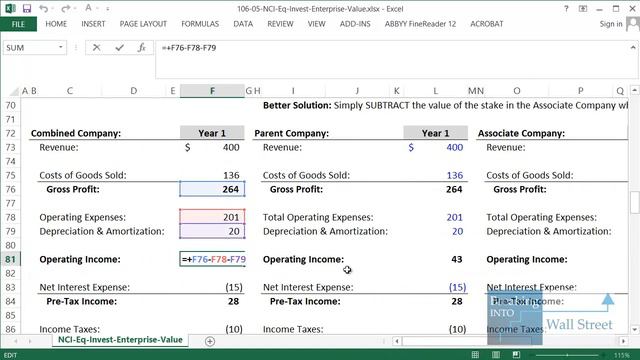The height and width of the screenshot is (360, 640).
Task: Open the PAGE LAYOUT tab
Action: click(x=143, y=24)
